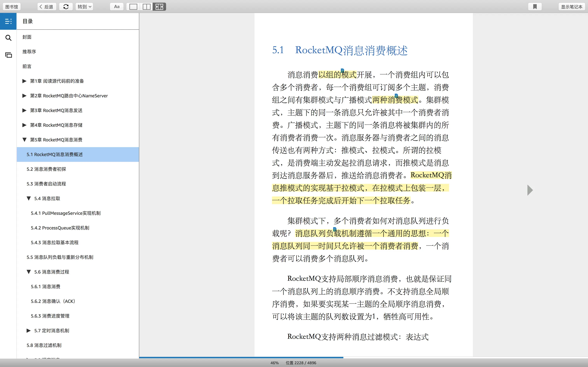
Task: Collapse the 5.4 消息拉取 section
Action: pos(29,198)
